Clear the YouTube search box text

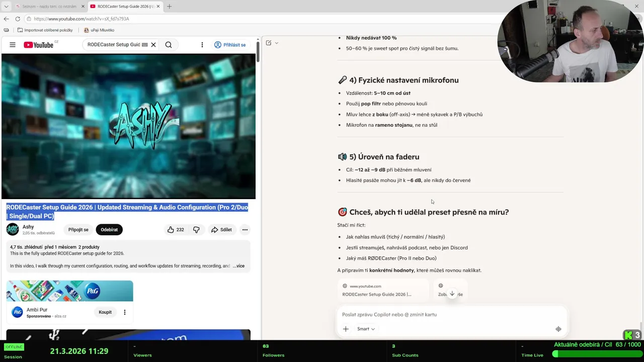[x=153, y=45]
